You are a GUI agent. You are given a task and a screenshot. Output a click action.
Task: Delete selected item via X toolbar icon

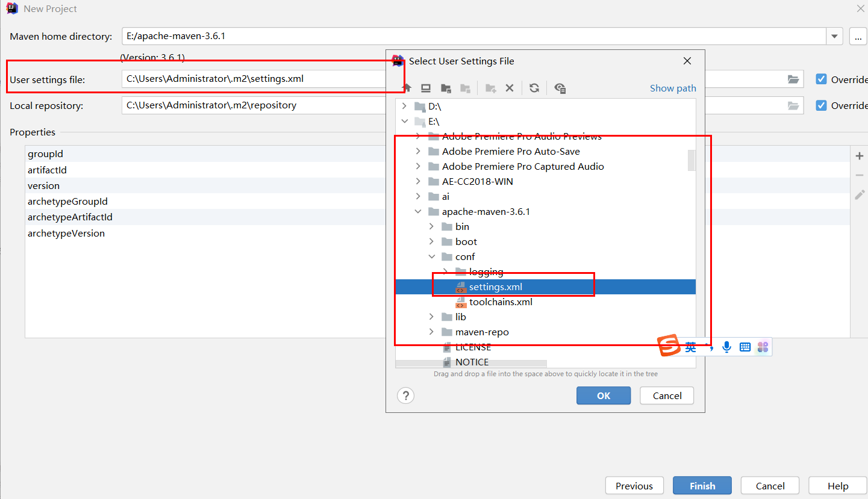pos(510,88)
